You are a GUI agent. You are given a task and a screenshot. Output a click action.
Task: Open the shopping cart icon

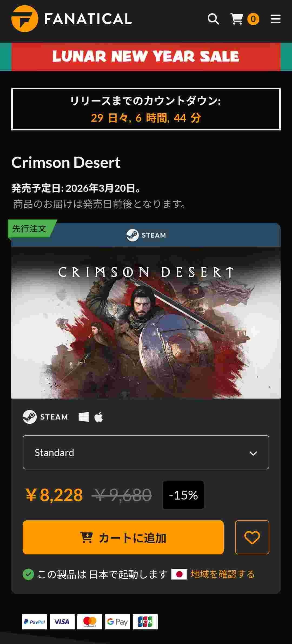point(237,19)
